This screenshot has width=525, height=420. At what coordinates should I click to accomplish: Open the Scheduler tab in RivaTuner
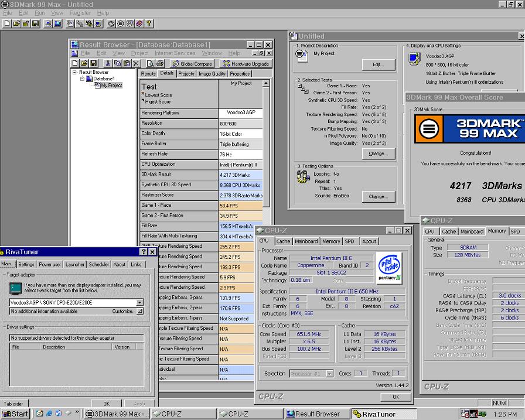point(99,264)
